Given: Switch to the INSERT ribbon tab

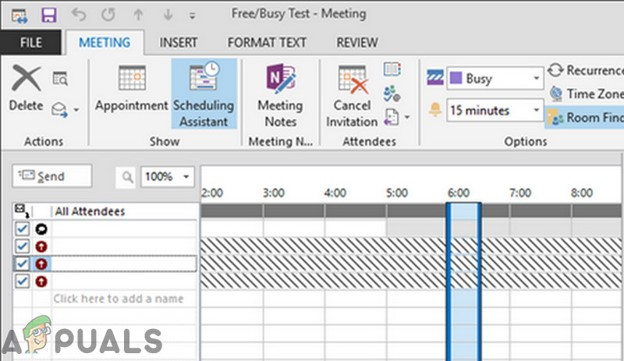Looking at the screenshot, I should click(178, 42).
